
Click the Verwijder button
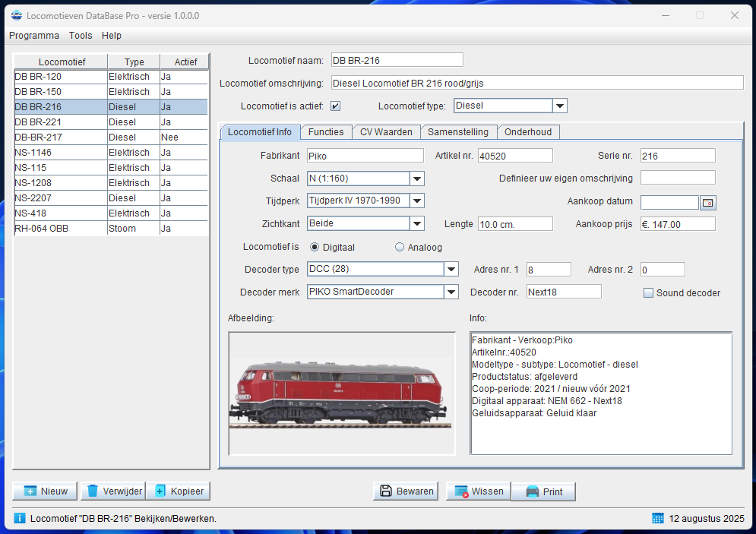click(x=114, y=491)
